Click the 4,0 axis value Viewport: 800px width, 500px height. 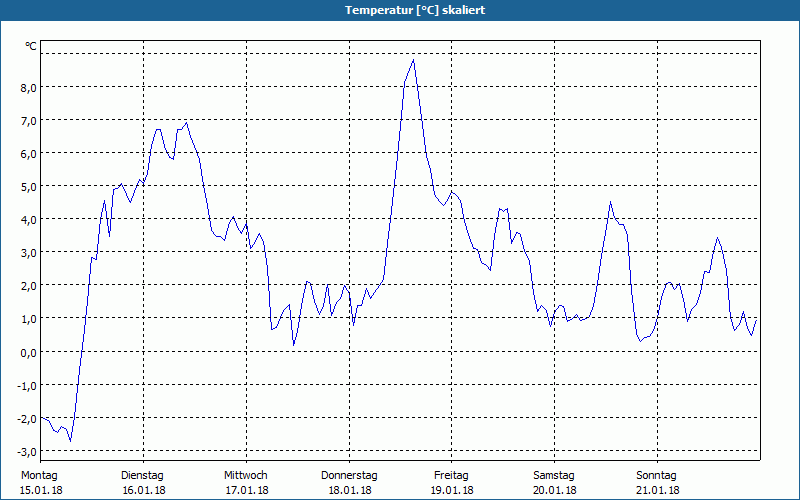pos(29,219)
